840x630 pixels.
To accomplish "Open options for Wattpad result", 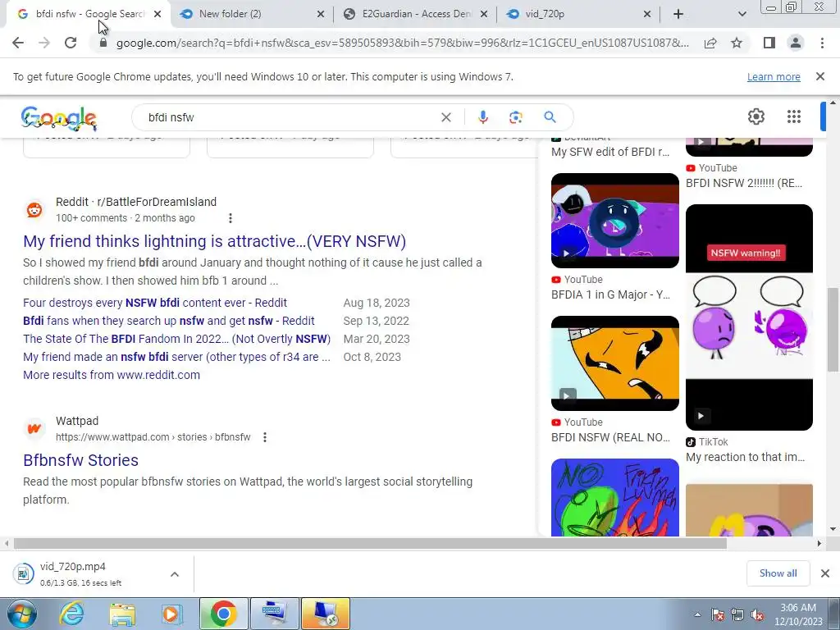I will 265,437.
